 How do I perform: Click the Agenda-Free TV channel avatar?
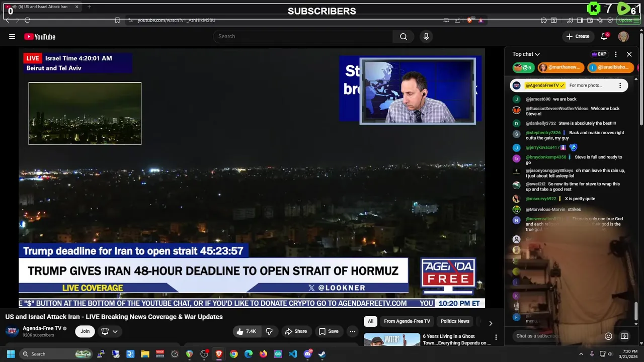point(12,331)
